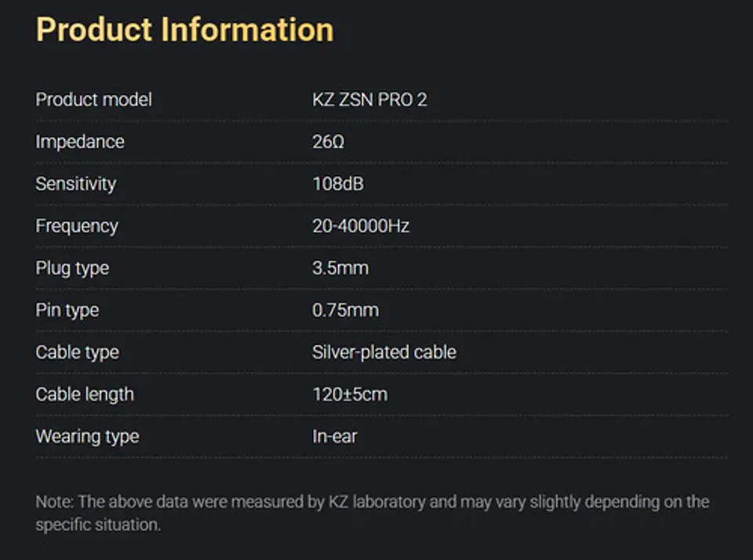This screenshot has height=560, width=753.
Task: Click the 0.75mm pin value
Action: [345, 311]
